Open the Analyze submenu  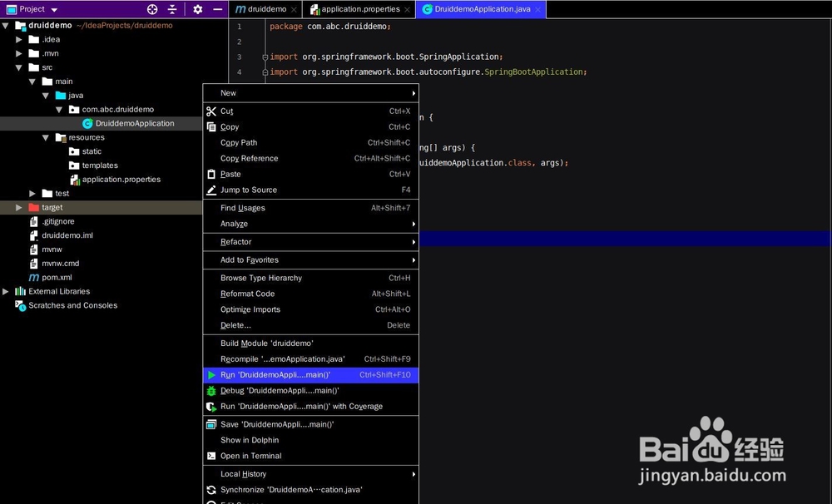pos(311,224)
